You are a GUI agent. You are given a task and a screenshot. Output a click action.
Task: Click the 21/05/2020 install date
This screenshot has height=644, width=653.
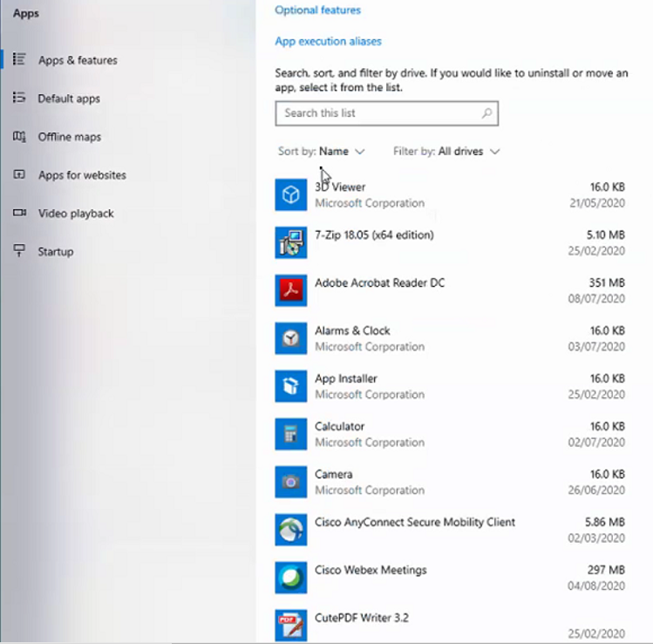(x=597, y=203)
